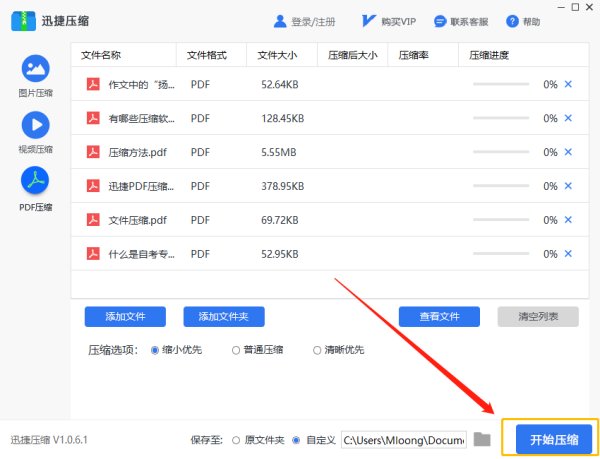This screenshot has width=600, height=459.
Task: Click the 文件大小 column header
Action: tap(277, 55)
